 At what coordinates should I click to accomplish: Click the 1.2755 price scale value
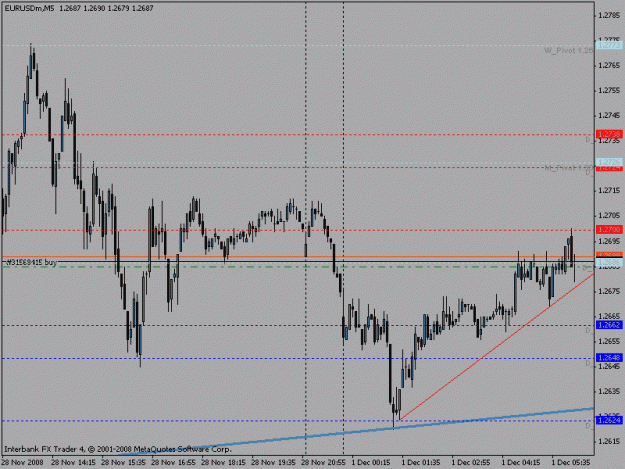pyautogui.click(x=609, y=90)
